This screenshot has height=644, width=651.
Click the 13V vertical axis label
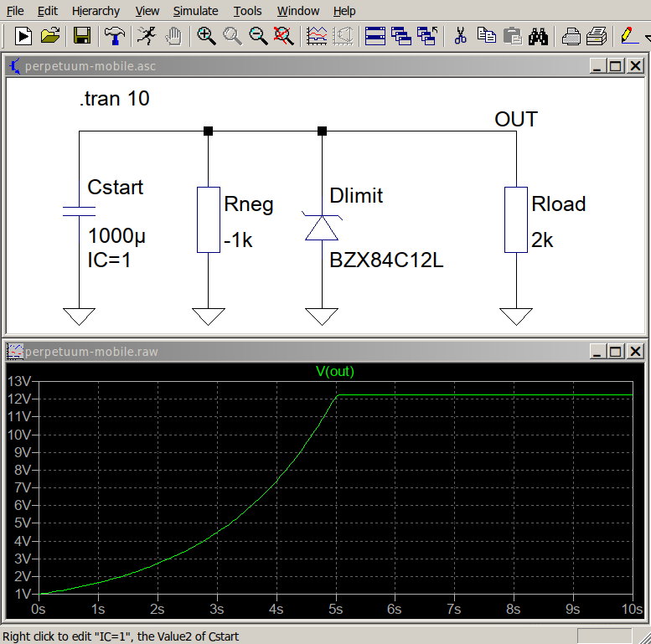click(x=19, y=381)
